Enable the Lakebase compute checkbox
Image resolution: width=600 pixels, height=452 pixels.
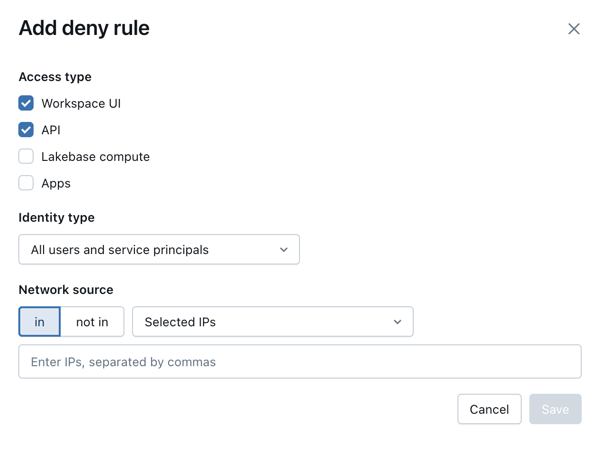[x=26, y=156]
